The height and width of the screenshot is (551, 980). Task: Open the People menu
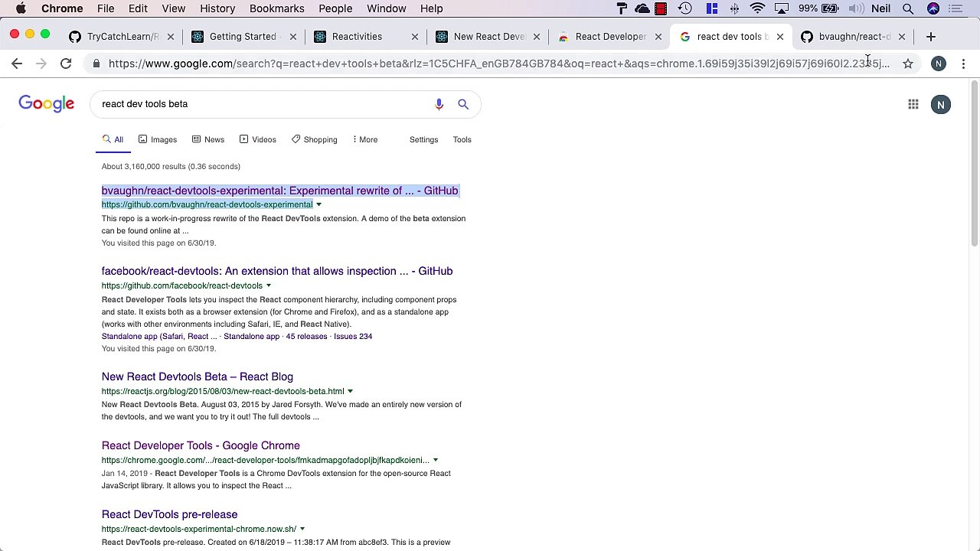click(x=335, y=8)
